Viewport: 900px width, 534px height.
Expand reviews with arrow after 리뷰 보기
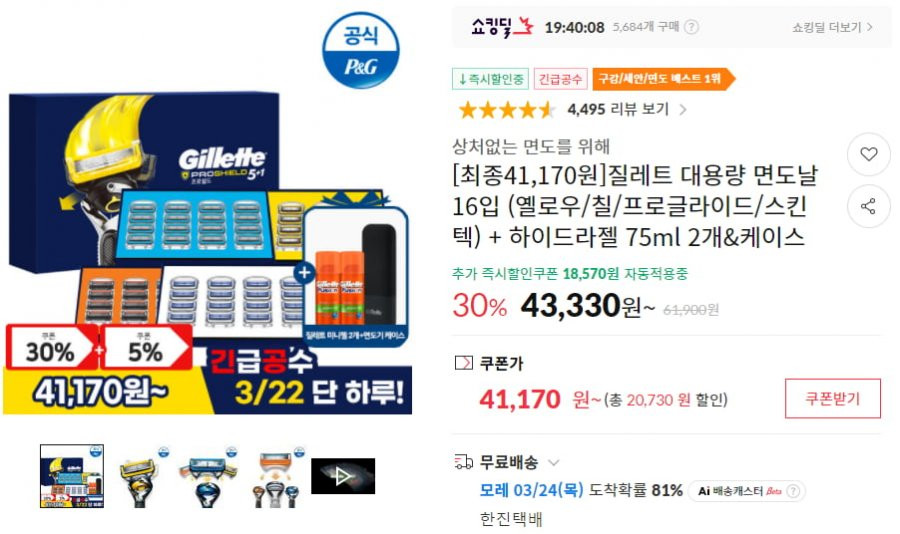pos(682,109)
